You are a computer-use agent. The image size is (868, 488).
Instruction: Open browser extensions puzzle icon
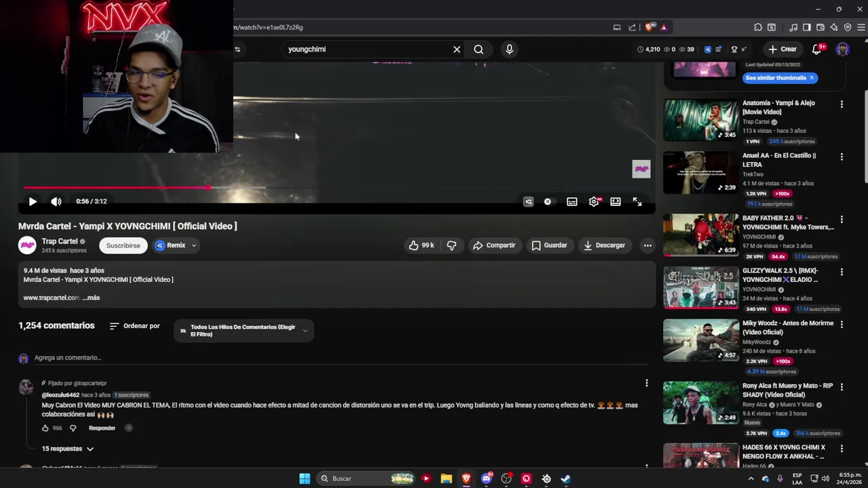tap(758, 27)
